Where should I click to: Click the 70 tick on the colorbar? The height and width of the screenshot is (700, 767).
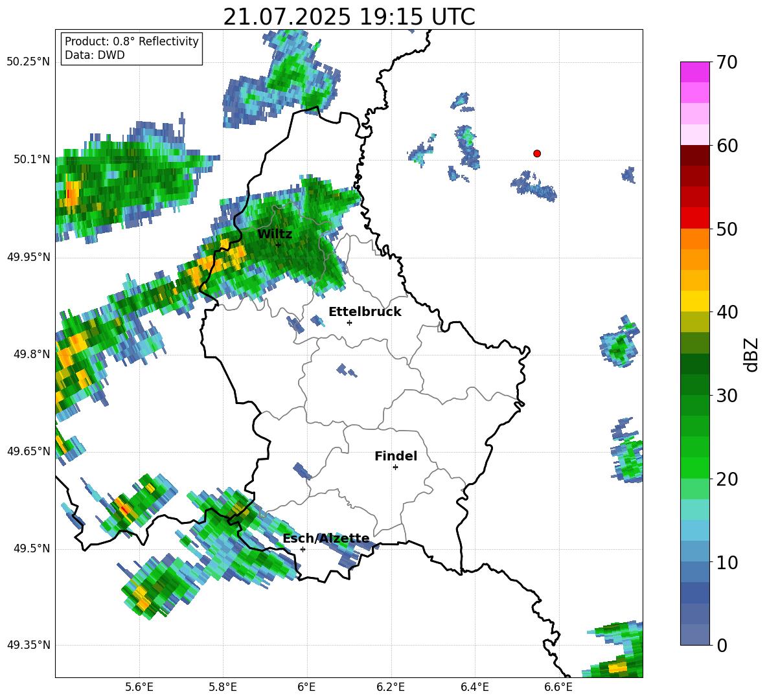point(727,62)
